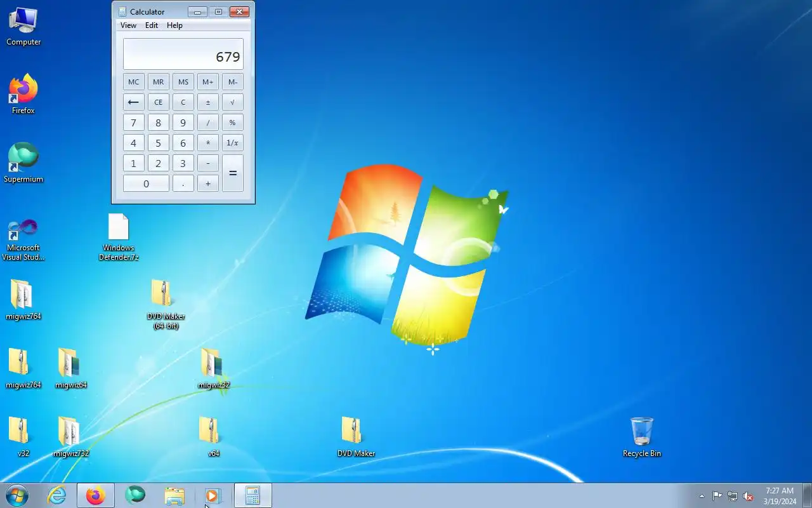Click the 1 digit button
Image resolution: width=812 pixels, height=508 pixels.
click(x=133, y=163)
